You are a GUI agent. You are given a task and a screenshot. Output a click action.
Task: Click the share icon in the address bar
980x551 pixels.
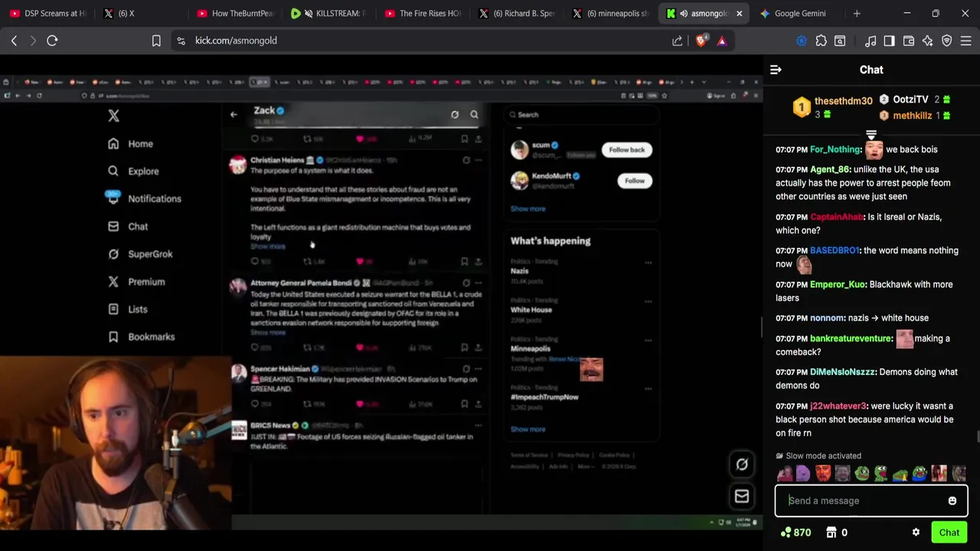coord(678,41)
